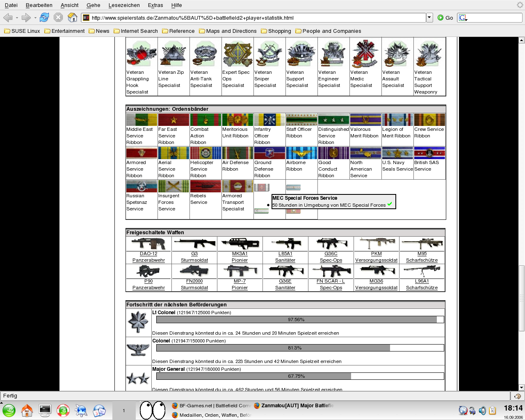Click the Meritorious Unit Ribbon image
Image resolution: width=525 pixels, height=420 pixels.
[237, 120]
